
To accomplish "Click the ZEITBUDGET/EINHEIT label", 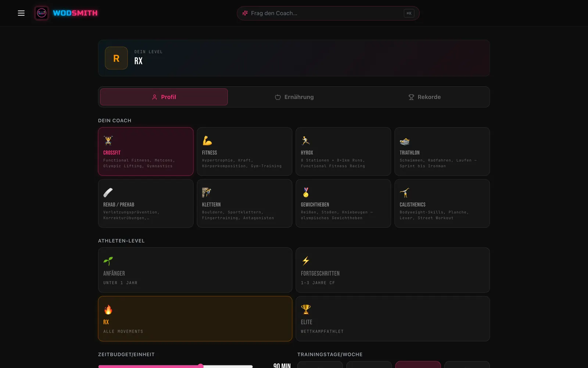I will 126,355.
